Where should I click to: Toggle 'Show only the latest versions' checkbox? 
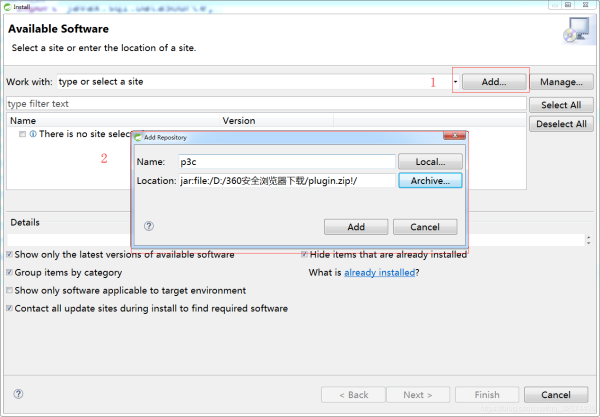10,255
